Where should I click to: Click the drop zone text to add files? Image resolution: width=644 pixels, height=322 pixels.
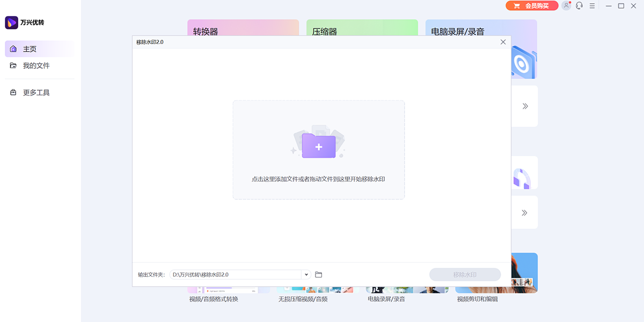(318, 179)
